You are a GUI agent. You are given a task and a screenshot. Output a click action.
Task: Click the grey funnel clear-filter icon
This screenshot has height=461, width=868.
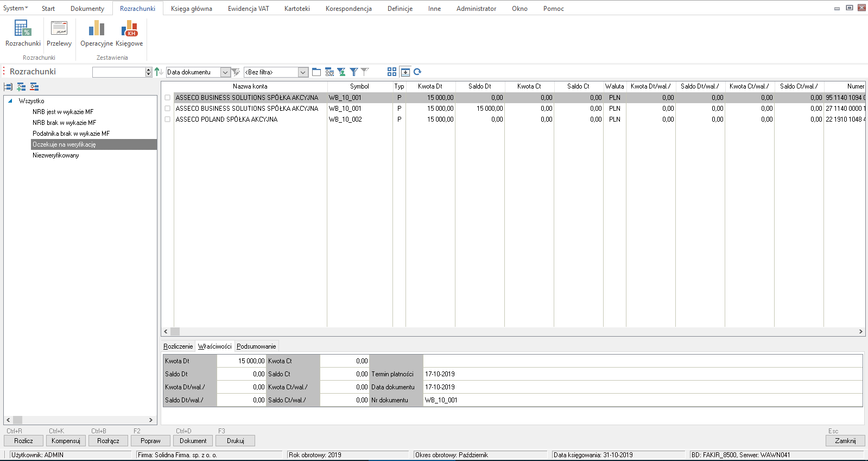(x=365, y=72)
